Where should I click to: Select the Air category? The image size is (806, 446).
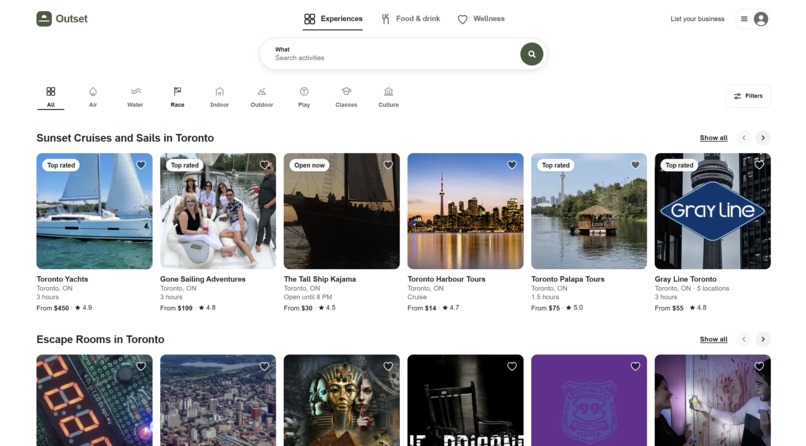coord(93,97)
